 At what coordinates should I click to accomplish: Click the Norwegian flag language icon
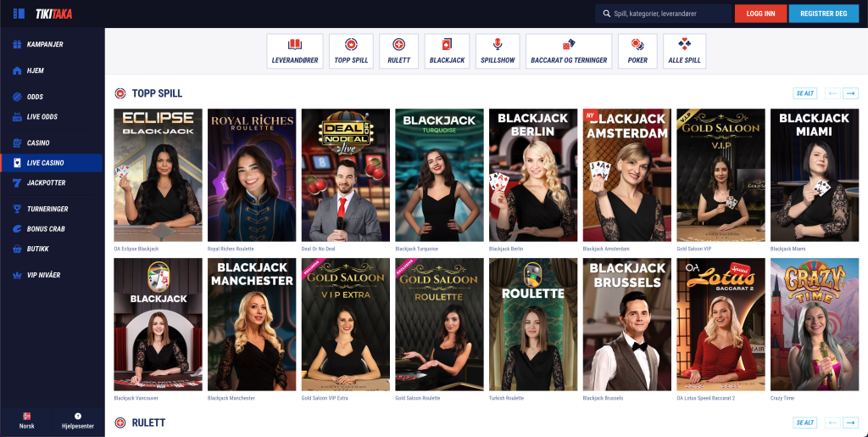coord(26,416)
